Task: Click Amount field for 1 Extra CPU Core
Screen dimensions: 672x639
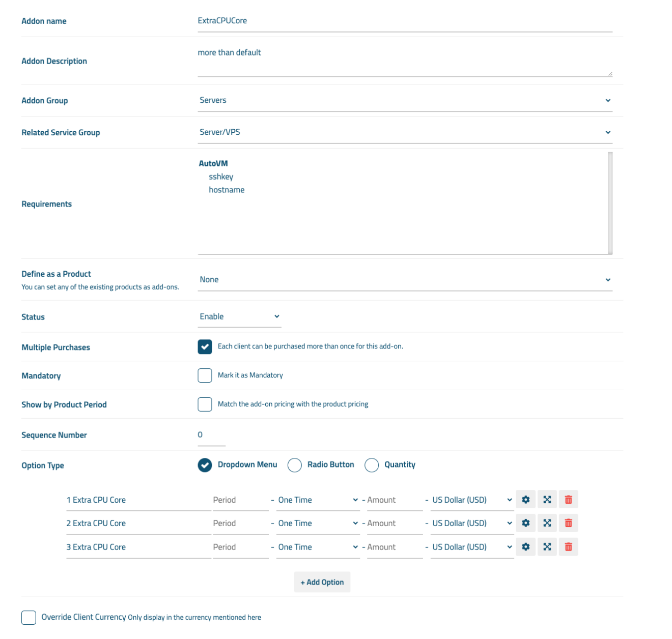Action: point(395,500)
